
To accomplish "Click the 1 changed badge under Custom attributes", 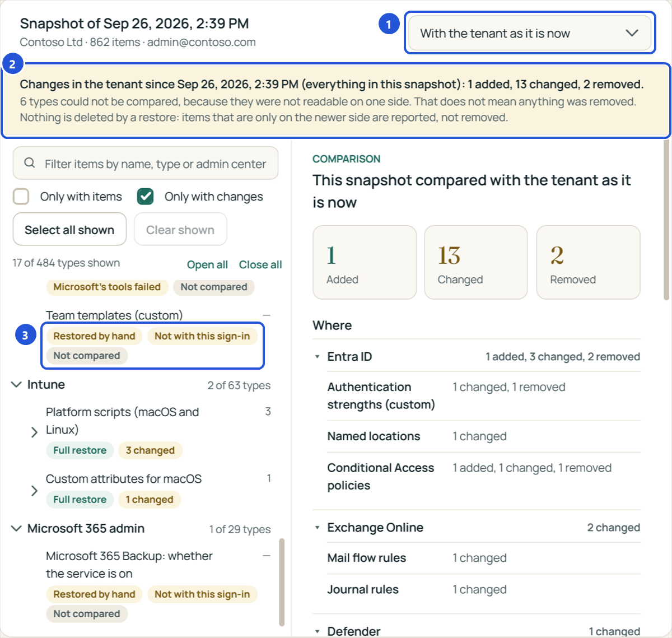I will [x=150, y=500].
